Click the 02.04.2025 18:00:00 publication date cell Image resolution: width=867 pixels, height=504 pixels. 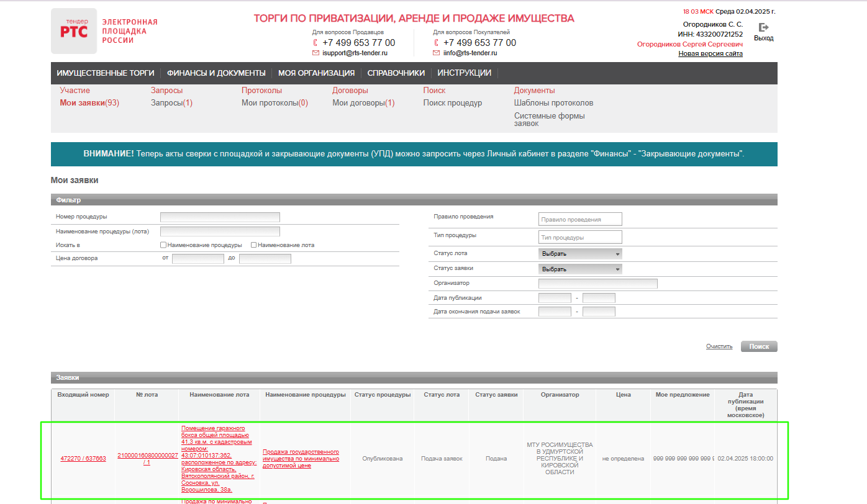pyautogui.click(x=745, y=459)
